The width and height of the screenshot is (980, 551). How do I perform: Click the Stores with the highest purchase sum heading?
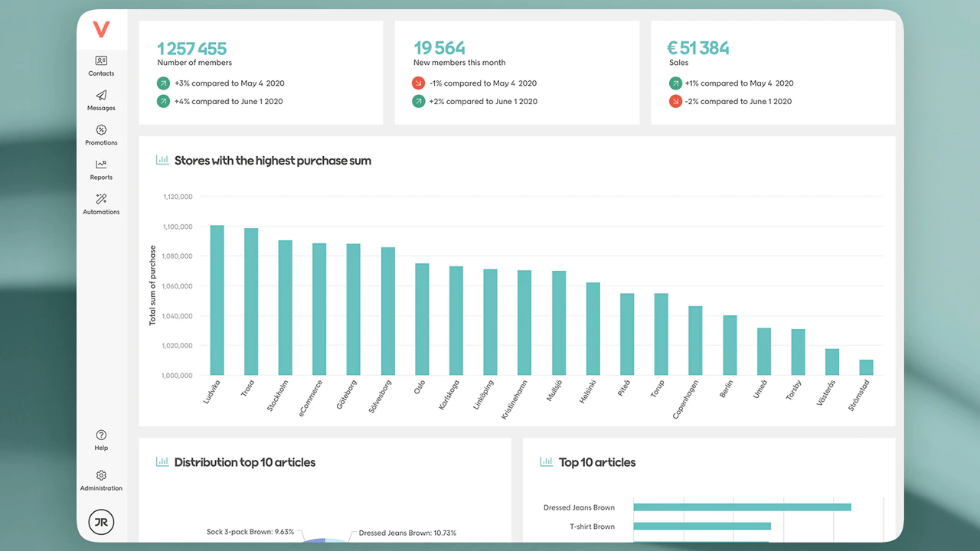[x=273, y=161]
